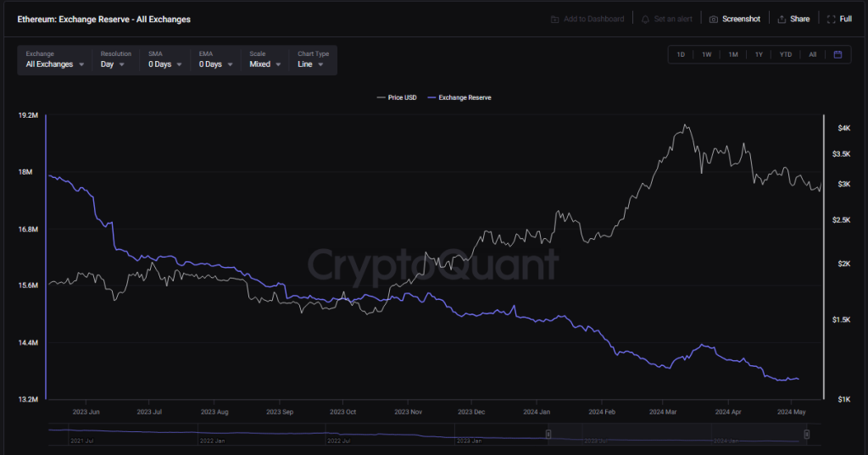Choose the YTD time range
Screen dimensions: 868x455
tap(786, 54)
